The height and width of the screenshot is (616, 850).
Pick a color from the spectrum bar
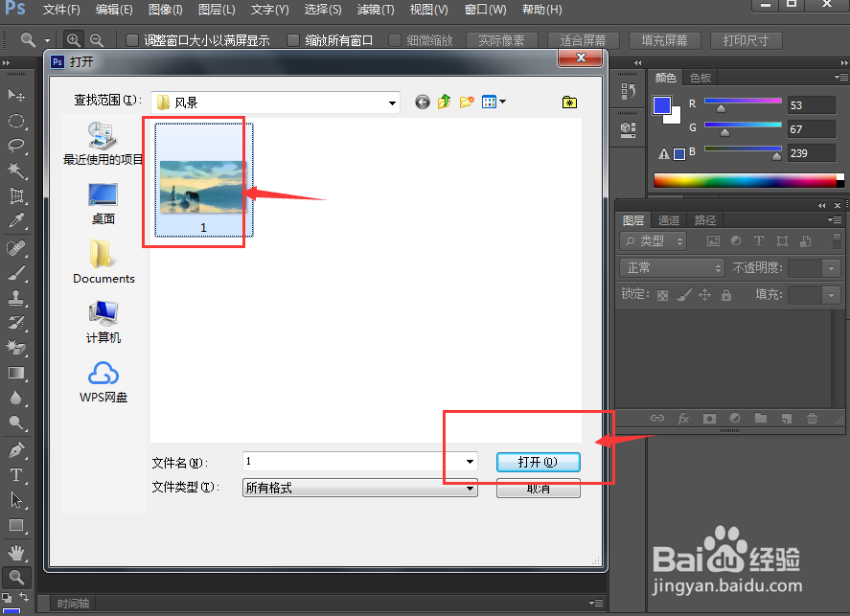pyautogui.click(x=747, y=178)
